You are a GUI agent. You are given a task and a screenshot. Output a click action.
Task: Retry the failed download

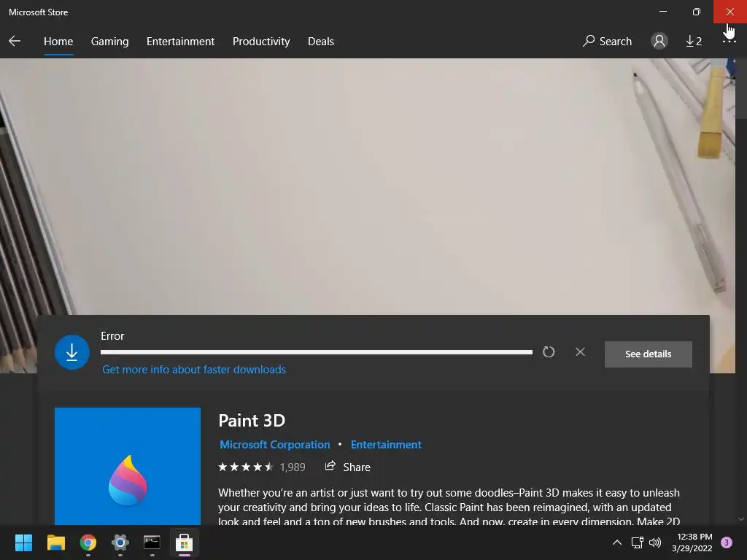point(549,352)
